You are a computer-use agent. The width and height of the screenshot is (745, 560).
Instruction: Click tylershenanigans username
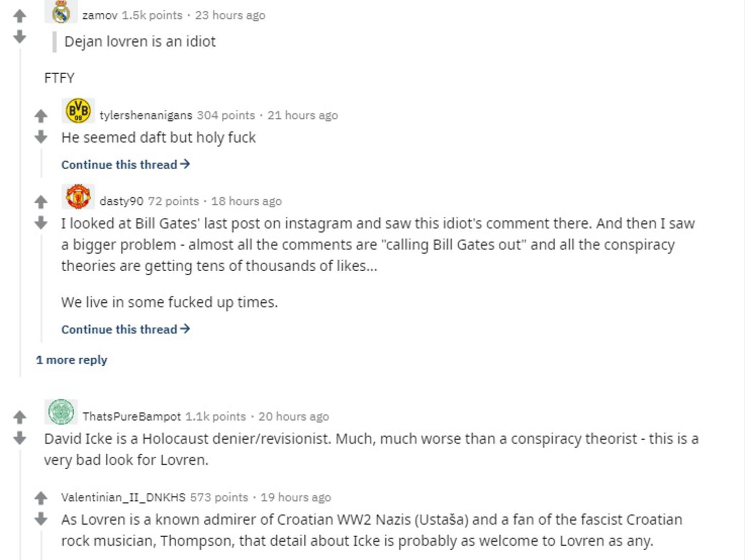point(146,115)
